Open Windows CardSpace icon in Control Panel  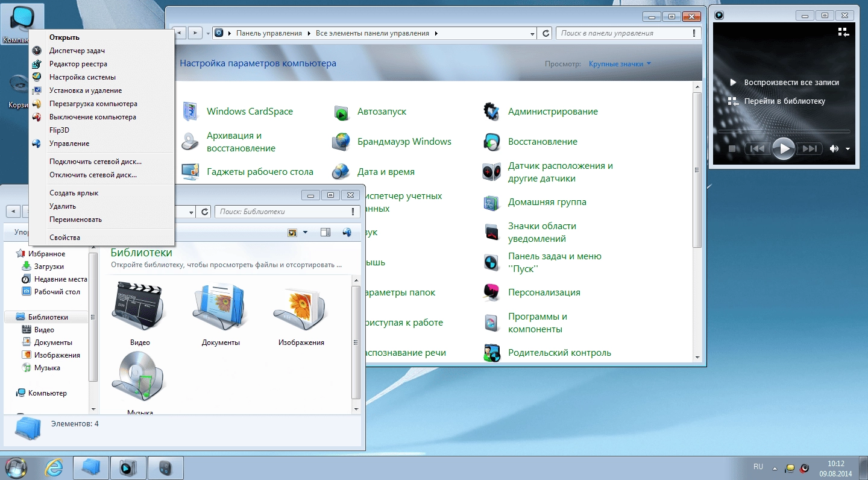[x=190, y=112]
